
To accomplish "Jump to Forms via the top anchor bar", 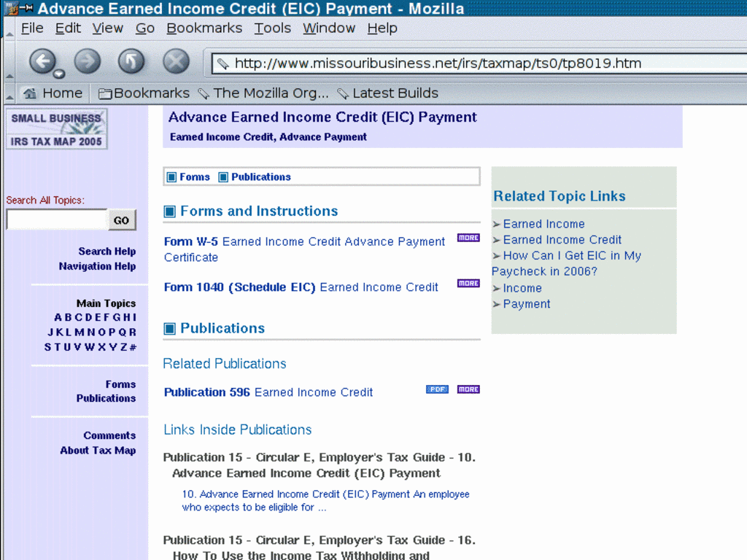I will click(x=194, y=177).
